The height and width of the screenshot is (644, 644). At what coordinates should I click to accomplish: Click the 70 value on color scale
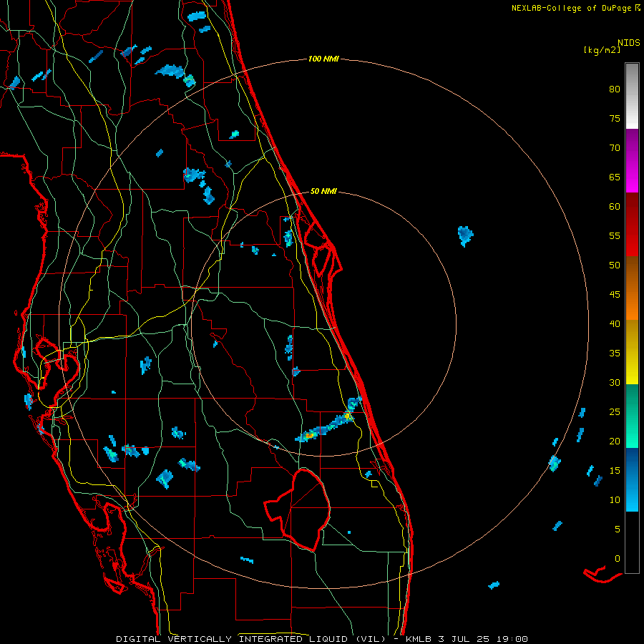tap(615, 148)
